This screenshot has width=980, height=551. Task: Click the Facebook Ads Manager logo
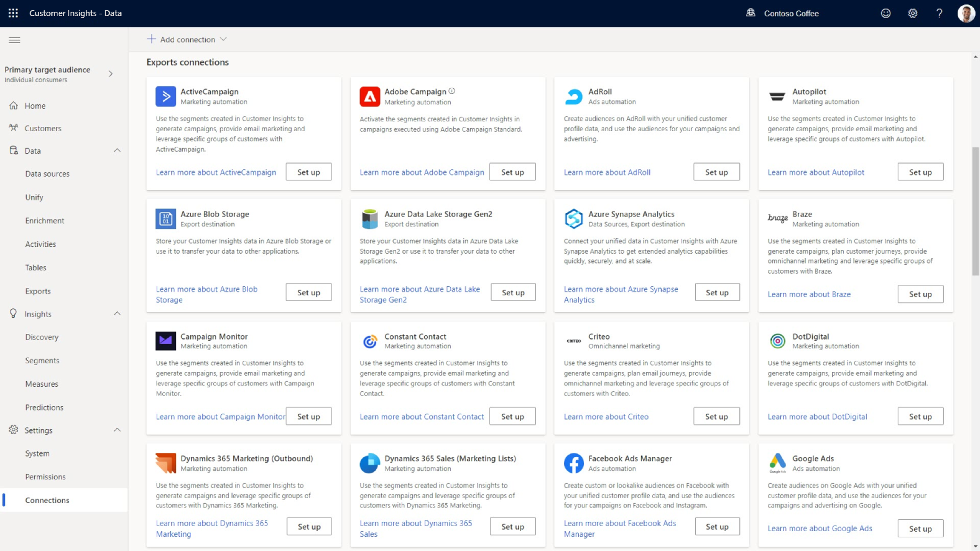[573, 463]
